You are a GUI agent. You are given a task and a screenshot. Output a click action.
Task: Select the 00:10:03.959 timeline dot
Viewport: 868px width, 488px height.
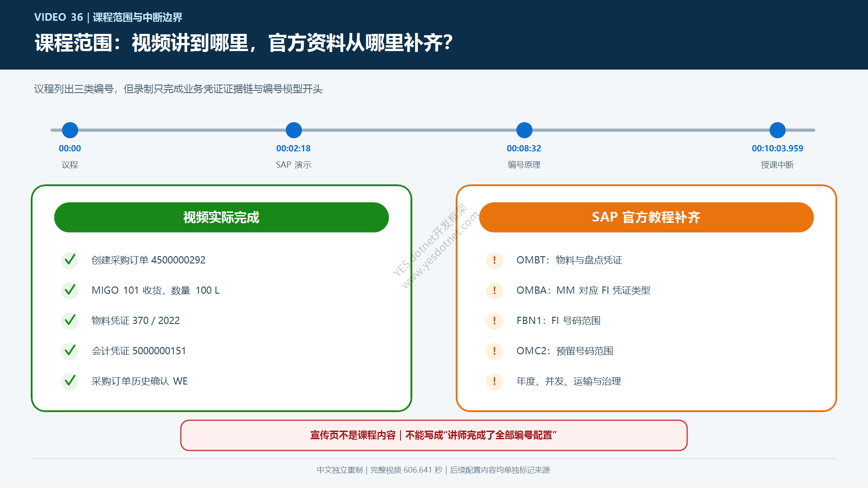click(778, 130)
